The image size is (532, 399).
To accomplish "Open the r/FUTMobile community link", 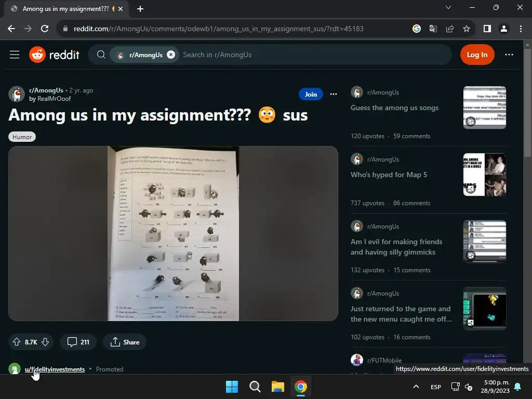I will pos(384,361).
